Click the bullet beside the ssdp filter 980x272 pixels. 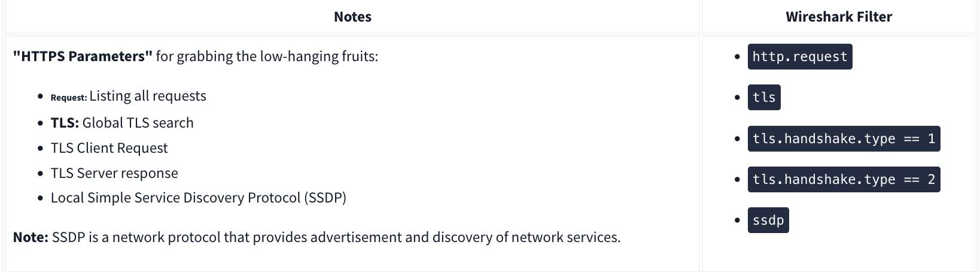737,220
